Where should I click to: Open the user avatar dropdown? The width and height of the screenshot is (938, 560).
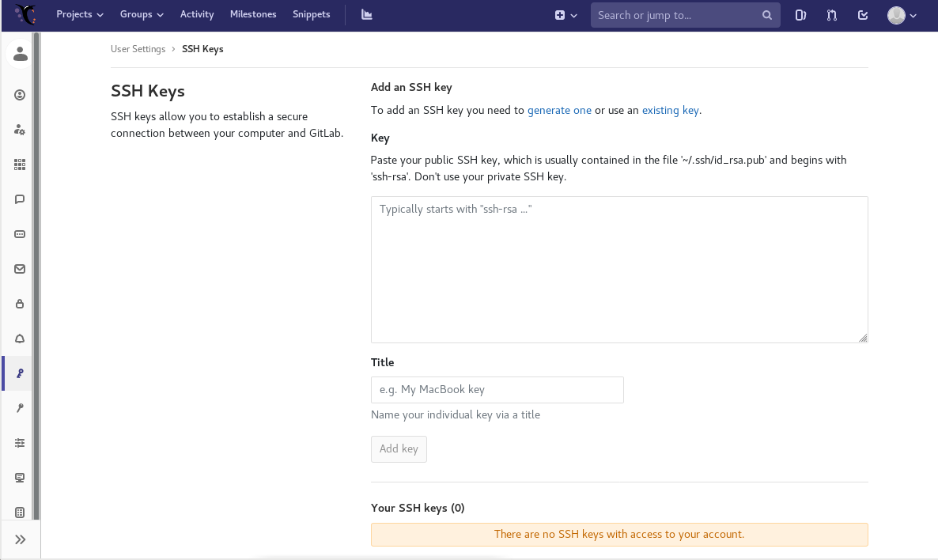pyautogui.click(x=902, y=15)
